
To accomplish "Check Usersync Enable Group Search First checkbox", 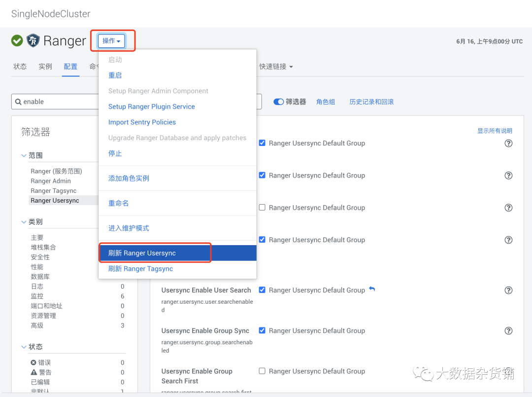I will click(262, 371).
